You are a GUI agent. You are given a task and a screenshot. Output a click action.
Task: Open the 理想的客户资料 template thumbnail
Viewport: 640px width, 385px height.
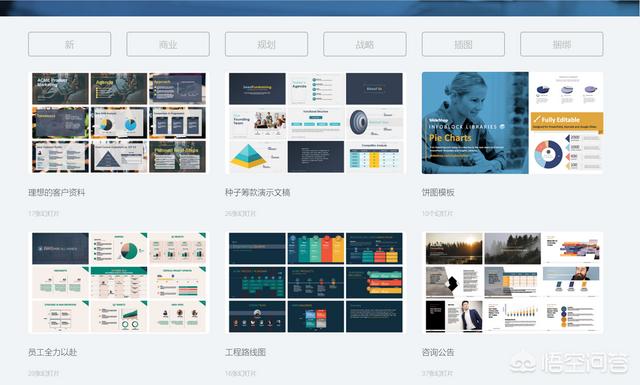pos(119,123)
